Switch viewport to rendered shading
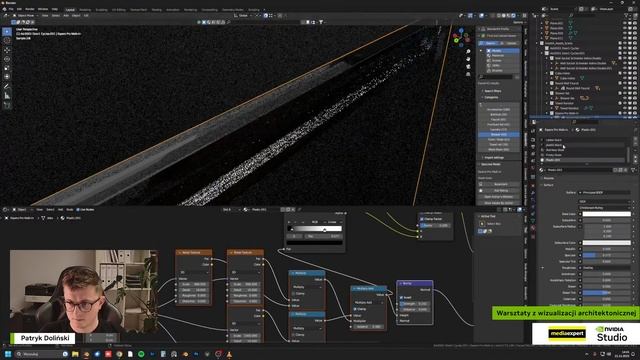Screen dimensions: 640x360 (513, 16)
